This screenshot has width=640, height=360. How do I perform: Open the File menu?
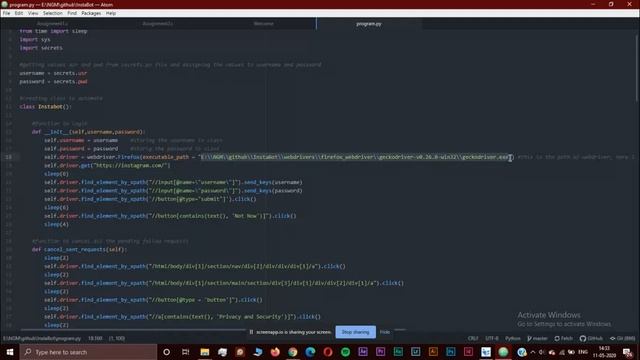click(6, 13)
